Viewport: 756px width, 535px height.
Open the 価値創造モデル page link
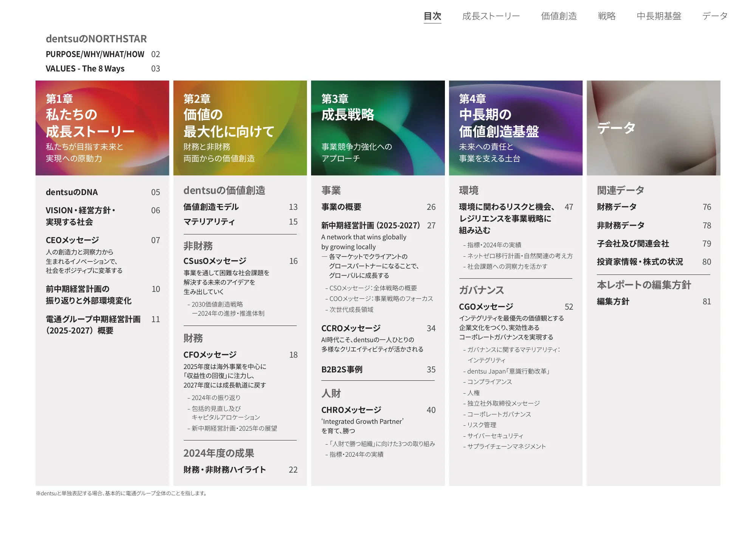211,207
